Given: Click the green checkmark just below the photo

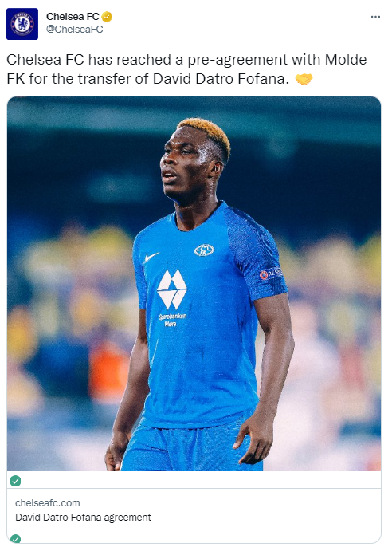Looking at the screenshot, I should coord(15,481).
